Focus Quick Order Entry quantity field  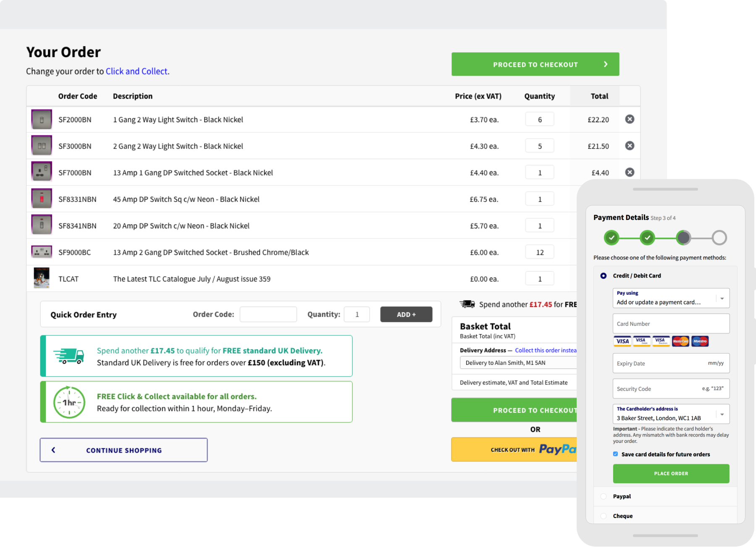pos(357,314)
